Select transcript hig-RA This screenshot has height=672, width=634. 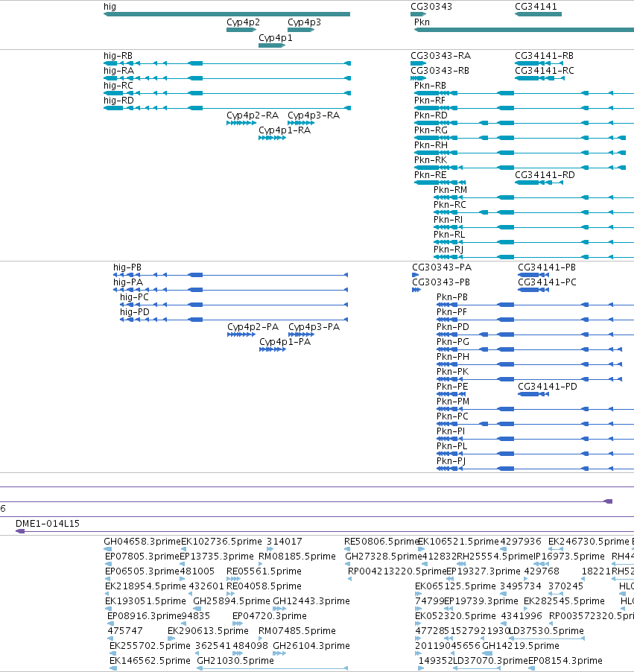pos(118,71)
